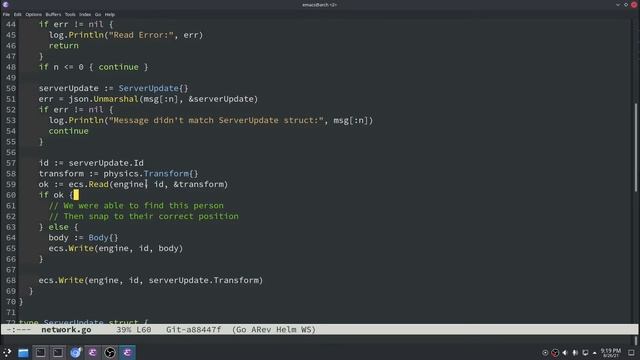This screenshot has height=360, width=640.
Task: Click ecs.Write on line 65
Action: click(x=71, y=248)
